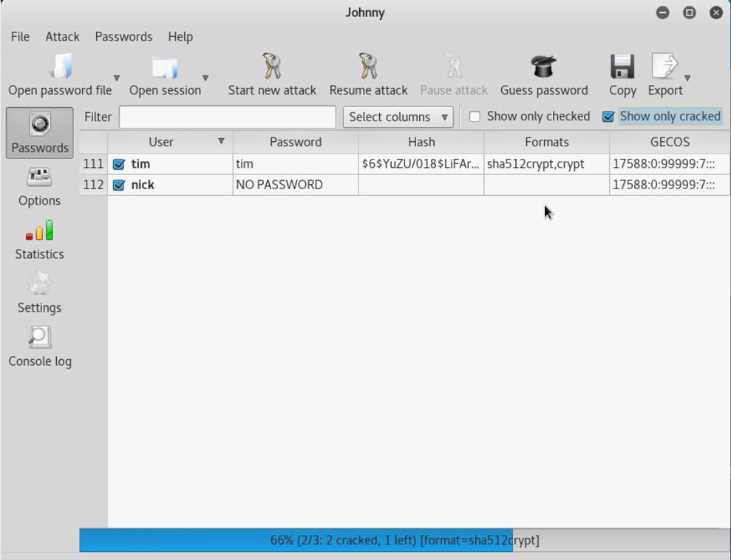Click the cracking progress bar
Image resolution: width=731 pixels, height=560 pixels.
(x=404, y=541)
